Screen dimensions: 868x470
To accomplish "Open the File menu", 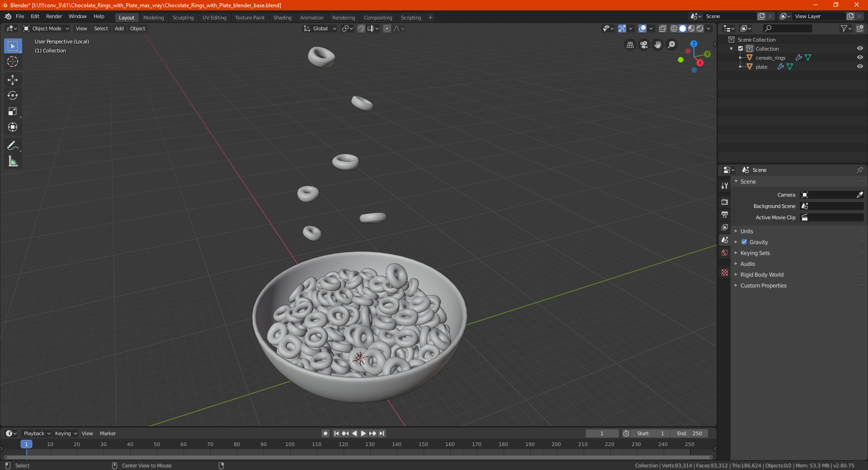I will tap(20, 16).
